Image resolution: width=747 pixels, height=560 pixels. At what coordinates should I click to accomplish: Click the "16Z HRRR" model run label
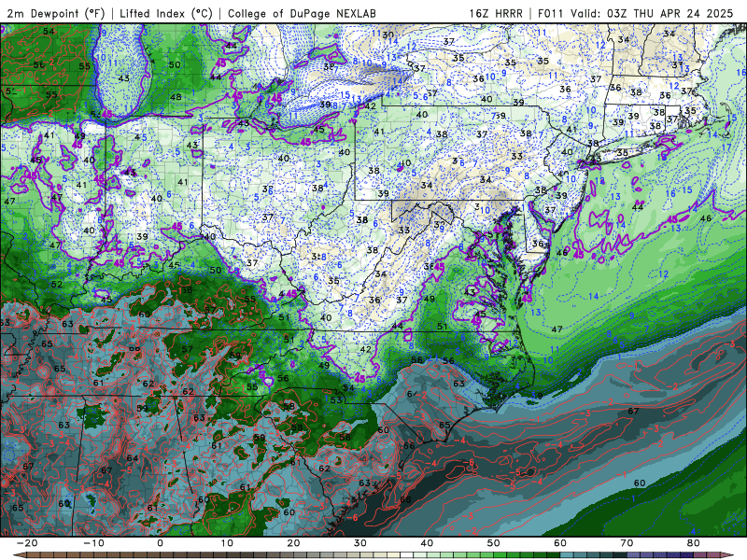[x=496, y=13]
